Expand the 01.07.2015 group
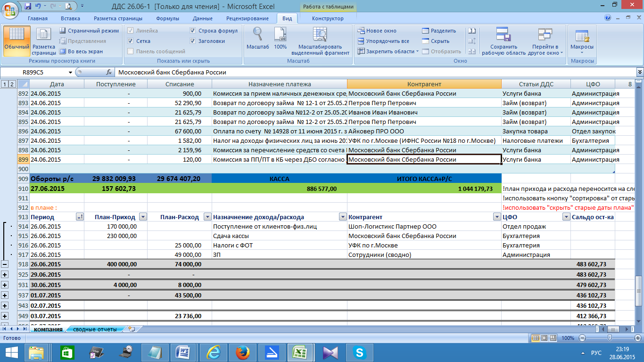 [5, 295]
